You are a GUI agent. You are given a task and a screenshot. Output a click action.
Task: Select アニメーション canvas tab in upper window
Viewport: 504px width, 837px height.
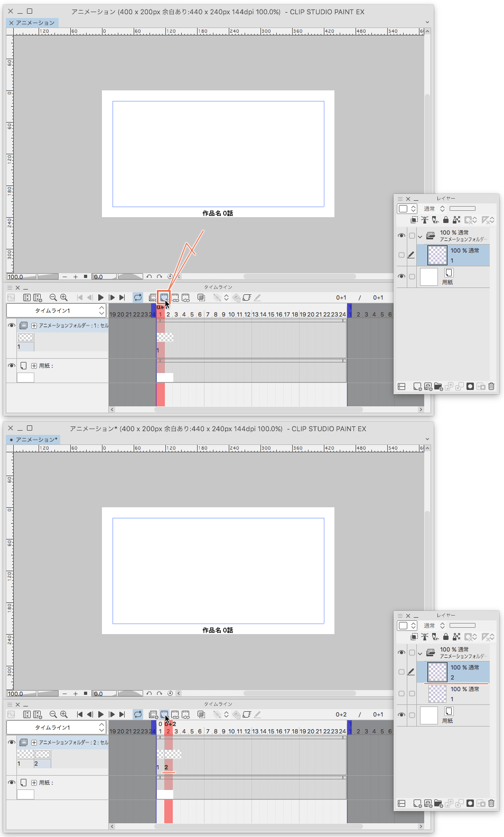coord(32,23)
